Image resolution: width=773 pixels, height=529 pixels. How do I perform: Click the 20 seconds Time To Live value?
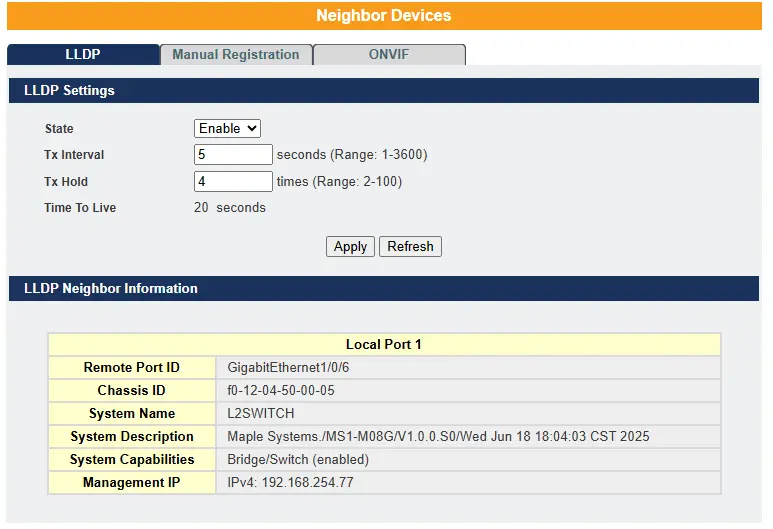pos(230,208)
